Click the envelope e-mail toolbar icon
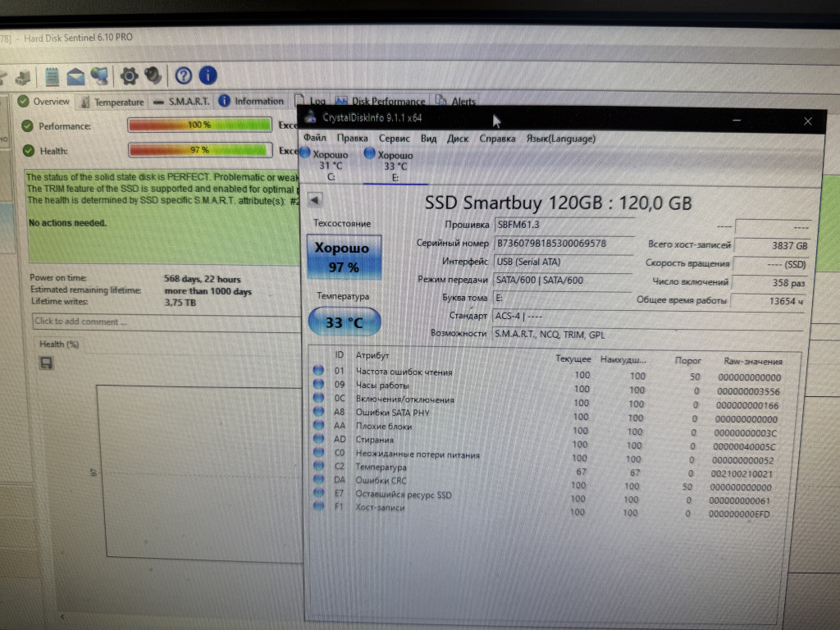This screenshot has width=840, height=630. 76,76
